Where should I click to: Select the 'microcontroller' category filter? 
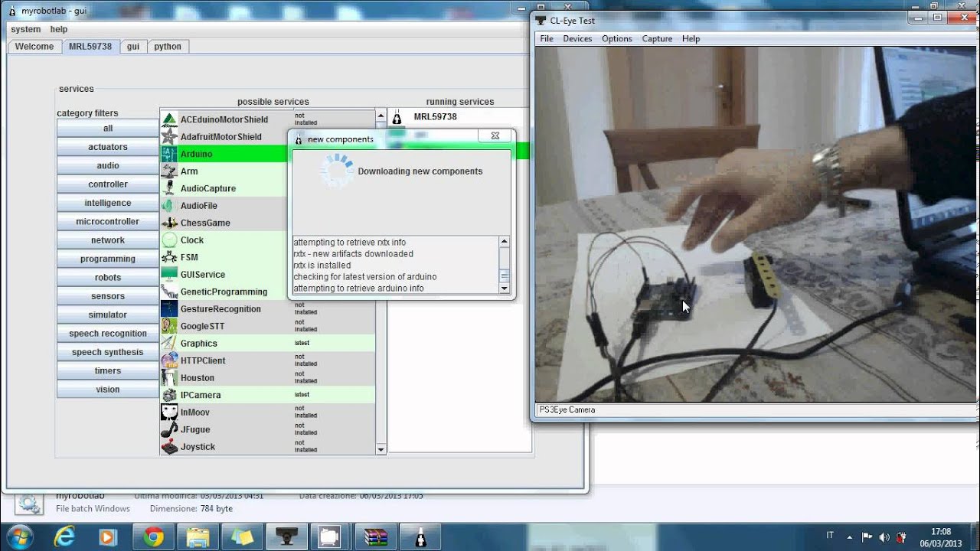click(108, 222)
